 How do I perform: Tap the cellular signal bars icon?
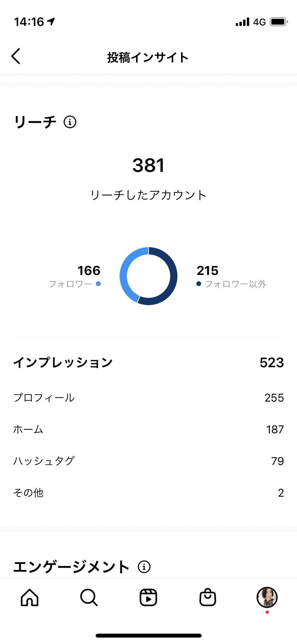(242, 22)
